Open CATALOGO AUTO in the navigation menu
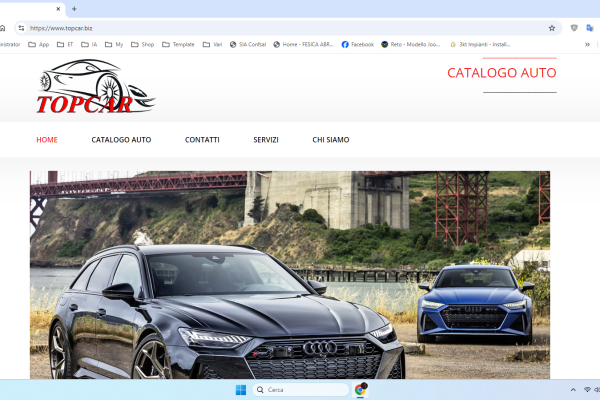The height and width of the screenshot is (400, 600). pyautogui.click(x=121, y=140)
